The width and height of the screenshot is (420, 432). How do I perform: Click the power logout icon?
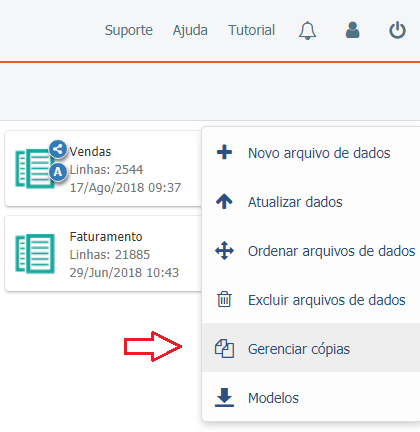click(x=397, y=30)
